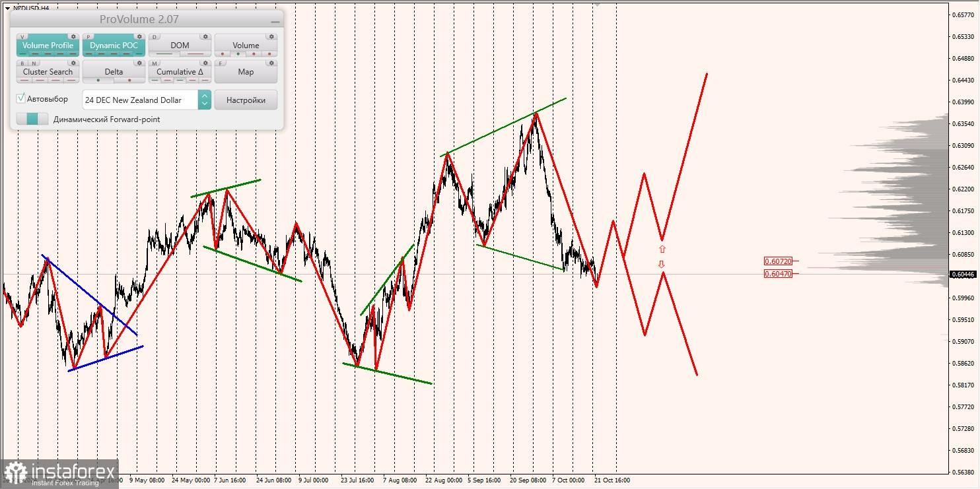Image resolution: width=980 pixels, height=489 pixels.
Task: Select the green dot Delta mode
Action: (98, 81)
